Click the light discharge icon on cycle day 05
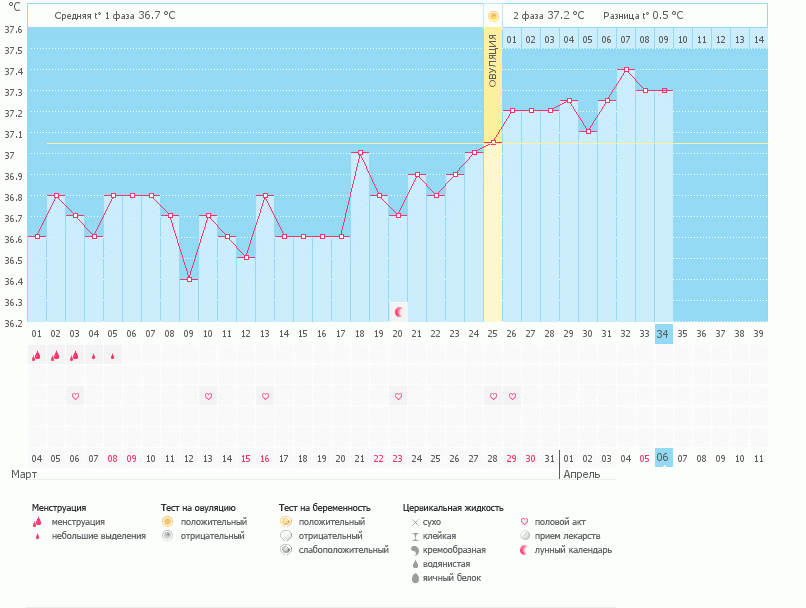806x608 pixels. 113,356
